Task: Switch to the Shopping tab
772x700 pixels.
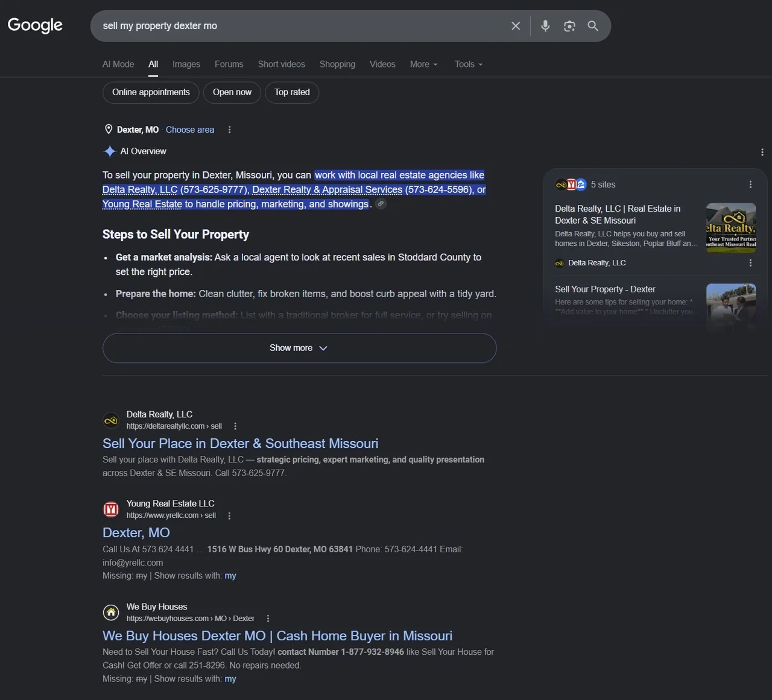Action: pyautogui.click(x=337, y=64)
